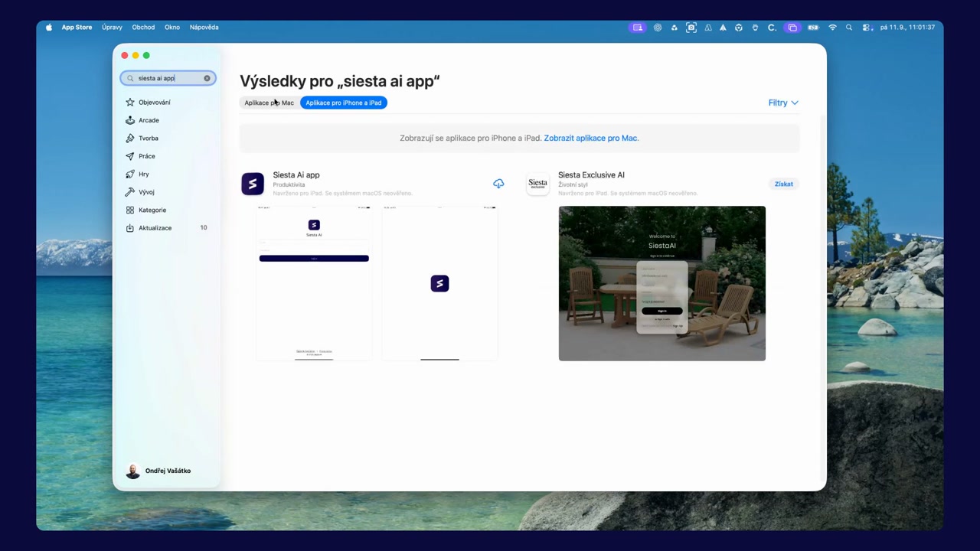The width and height of the screenshot is (980, 551).
Task: Open the battery status menu
Action: click(x=813, y=28)
